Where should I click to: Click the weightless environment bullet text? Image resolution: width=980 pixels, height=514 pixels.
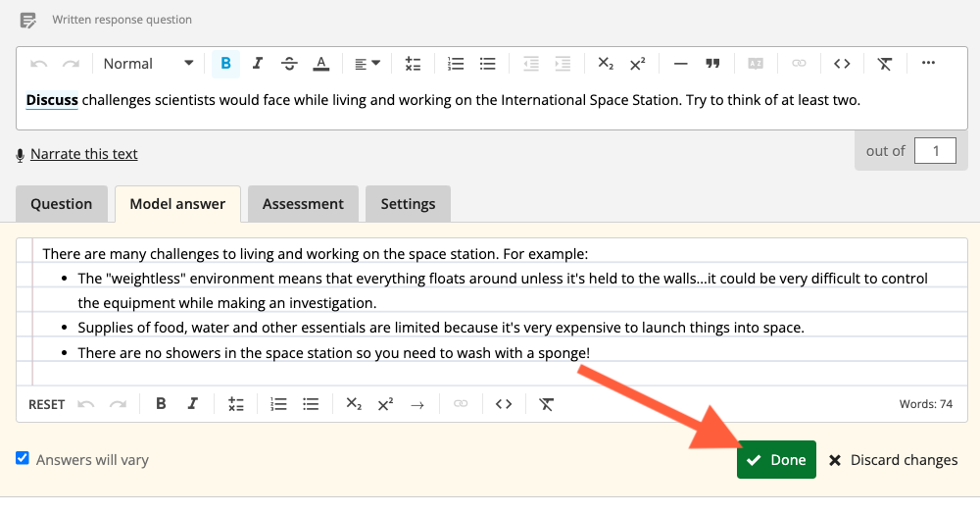[503, 290]
